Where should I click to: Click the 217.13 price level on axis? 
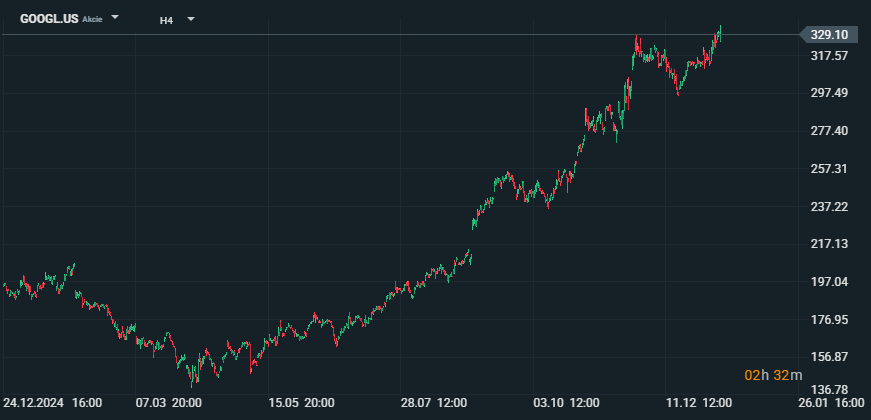(829, 244)
